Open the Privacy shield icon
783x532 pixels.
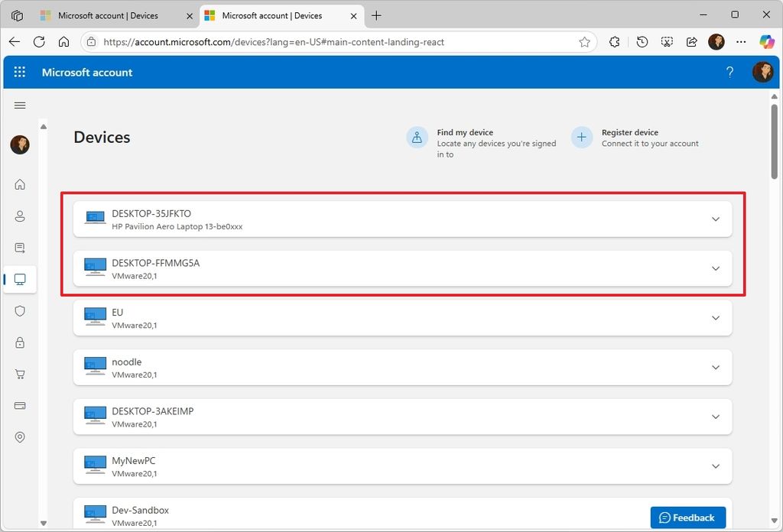[20, 311]
